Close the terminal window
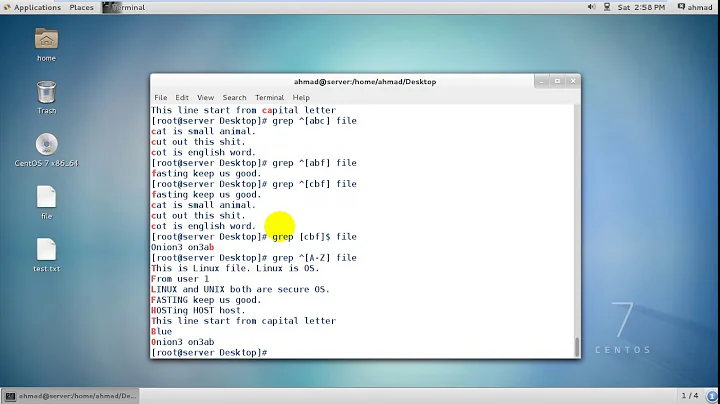720x404 pixels. pos(573,81)
